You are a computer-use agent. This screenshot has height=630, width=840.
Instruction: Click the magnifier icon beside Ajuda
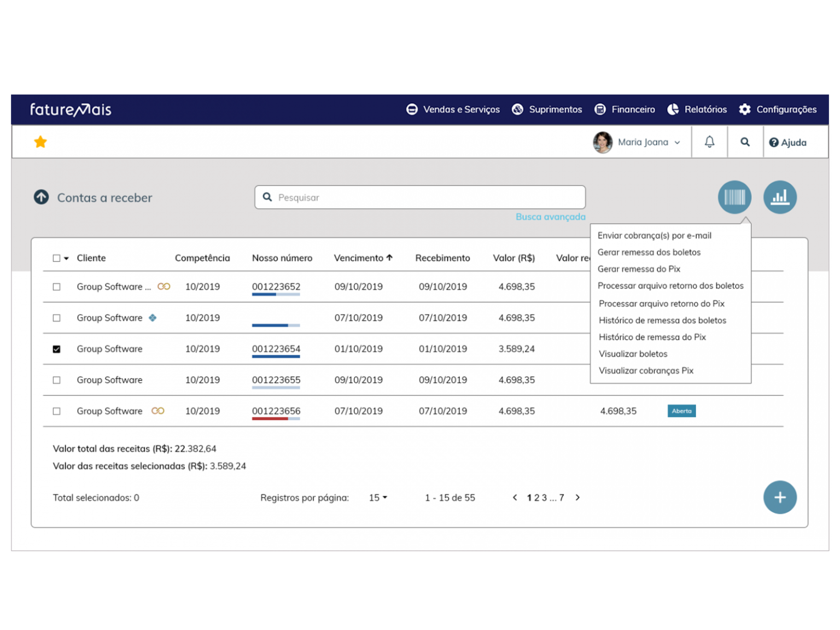click(x=745, y=142)
